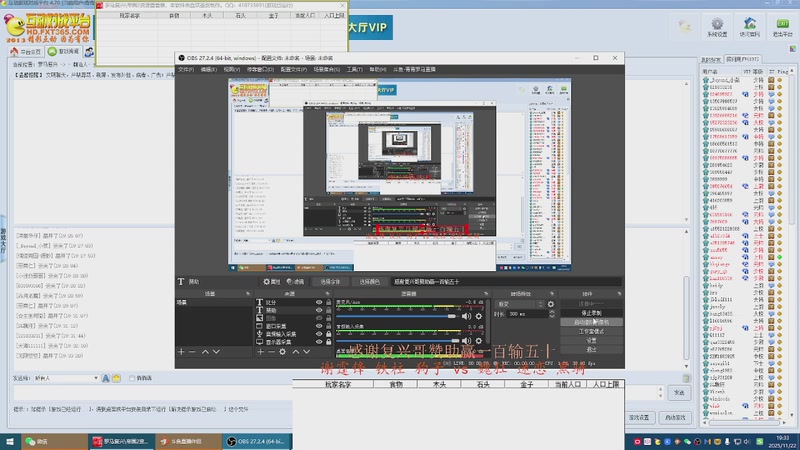Switch to the online users tab
Viewport: 800px width, 450px height.
[742, 59]
